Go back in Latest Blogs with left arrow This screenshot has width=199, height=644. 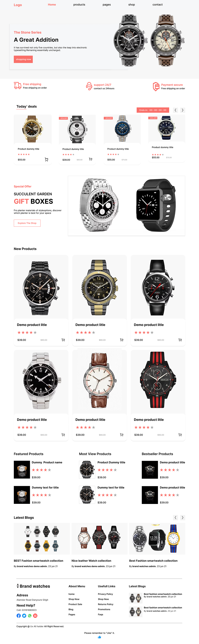click(x=175, y=518)
